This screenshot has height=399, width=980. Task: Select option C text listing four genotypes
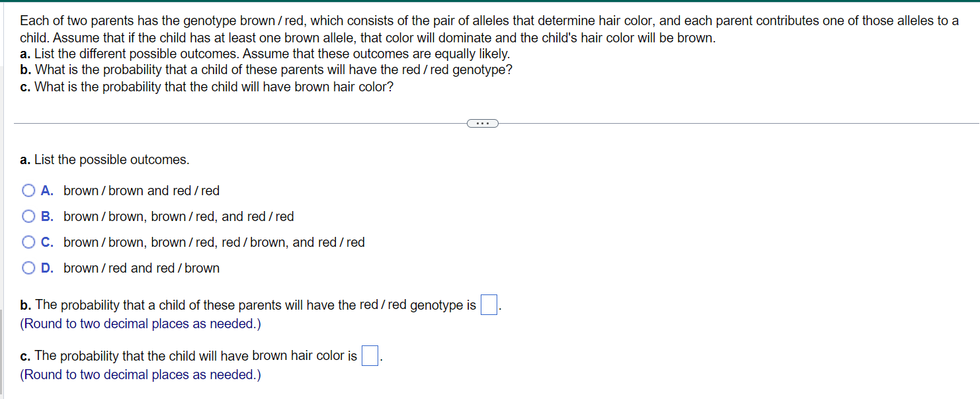[214, 242]
